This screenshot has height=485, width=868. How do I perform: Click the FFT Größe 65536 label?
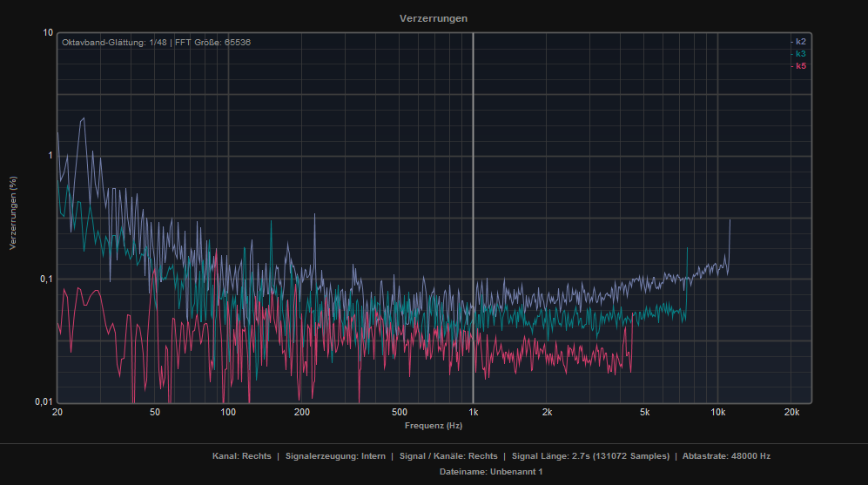213,43
